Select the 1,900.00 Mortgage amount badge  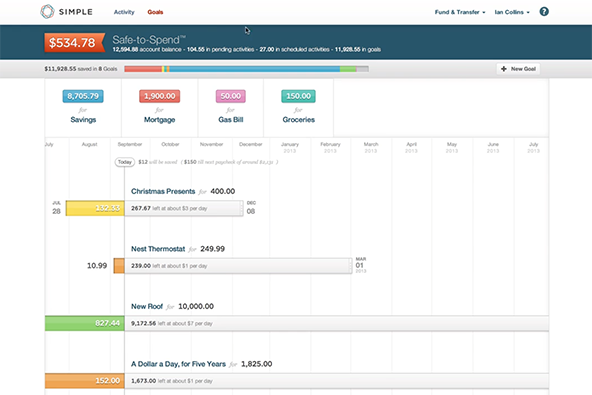point(159,96)
